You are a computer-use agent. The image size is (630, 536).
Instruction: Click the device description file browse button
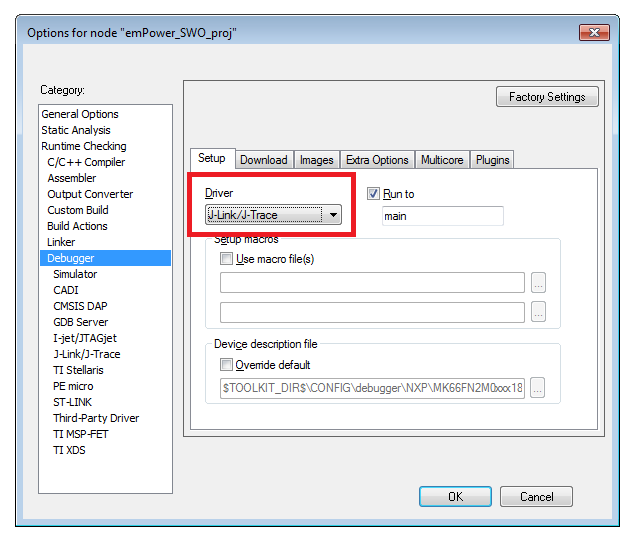pos(538,388)
